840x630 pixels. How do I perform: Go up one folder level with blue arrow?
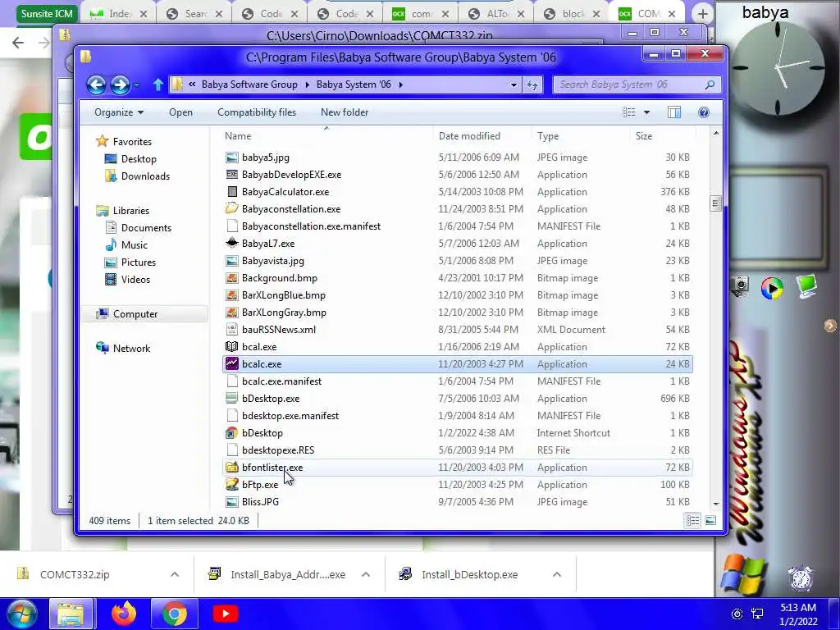point(157,84)
